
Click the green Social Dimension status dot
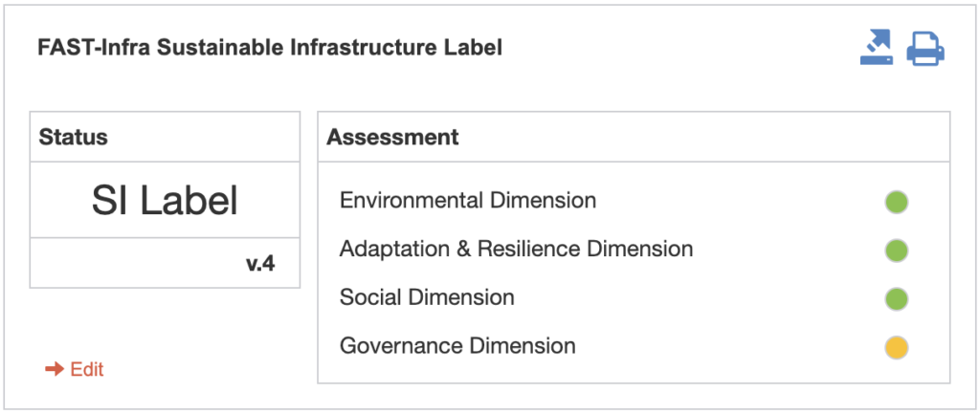click(x=896, y=298)
